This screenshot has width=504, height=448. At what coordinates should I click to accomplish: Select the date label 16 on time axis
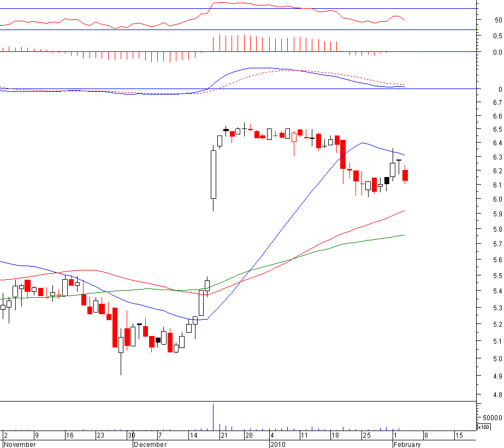[70, 435]
